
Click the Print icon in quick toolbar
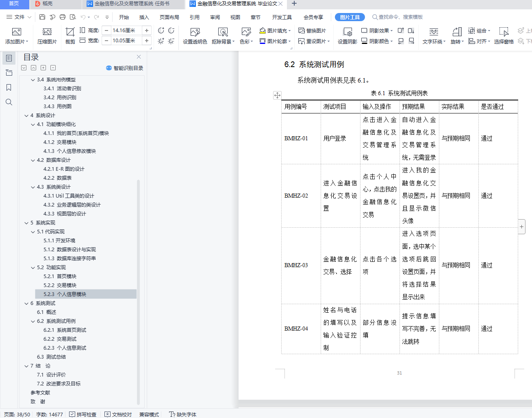click(x=63, y=17)
